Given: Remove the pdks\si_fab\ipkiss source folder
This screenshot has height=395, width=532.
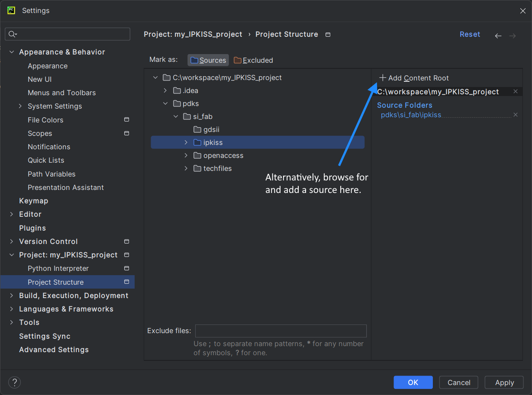Looking at the screenshot, I should coord(515,115).
